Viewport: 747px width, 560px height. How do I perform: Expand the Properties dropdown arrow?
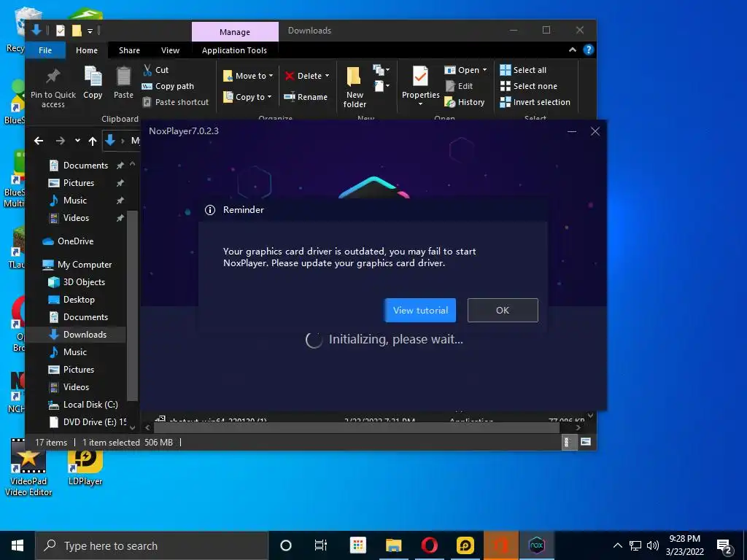point(420,104)
